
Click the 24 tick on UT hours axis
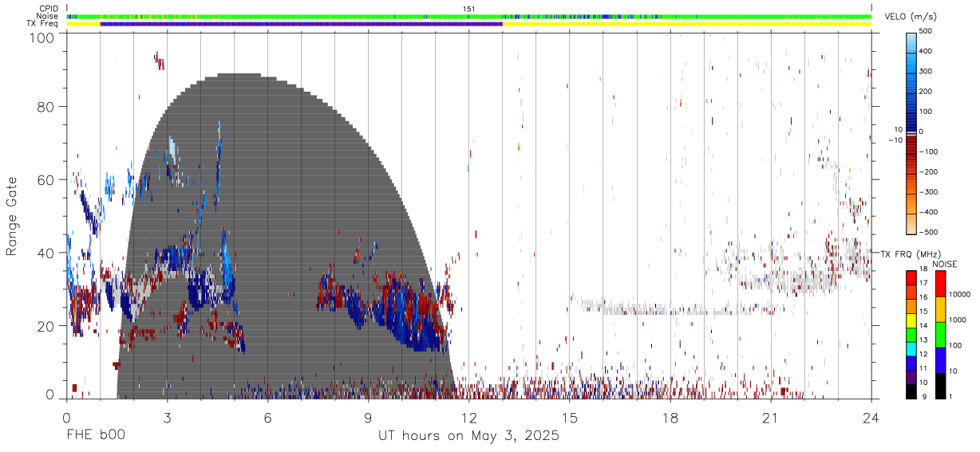coord(871,418)
